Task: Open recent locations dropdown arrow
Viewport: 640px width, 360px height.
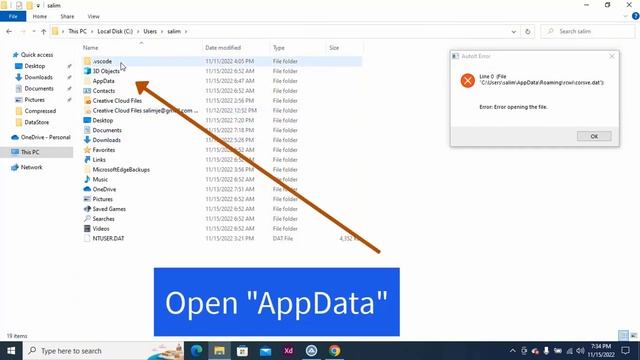Action: 33,31
